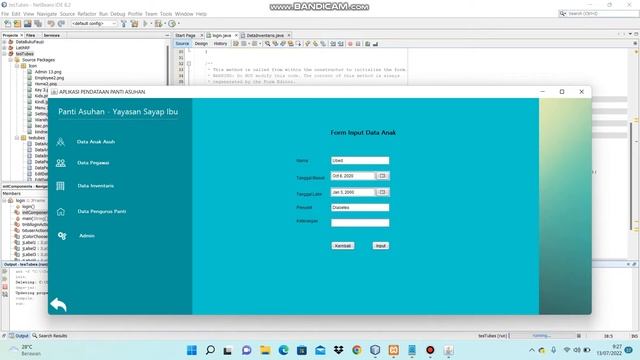Click Save All icon in NetBeans toolbar
Image resolution: width=640 pixels, height=360 pixels.
pos(38,24)
